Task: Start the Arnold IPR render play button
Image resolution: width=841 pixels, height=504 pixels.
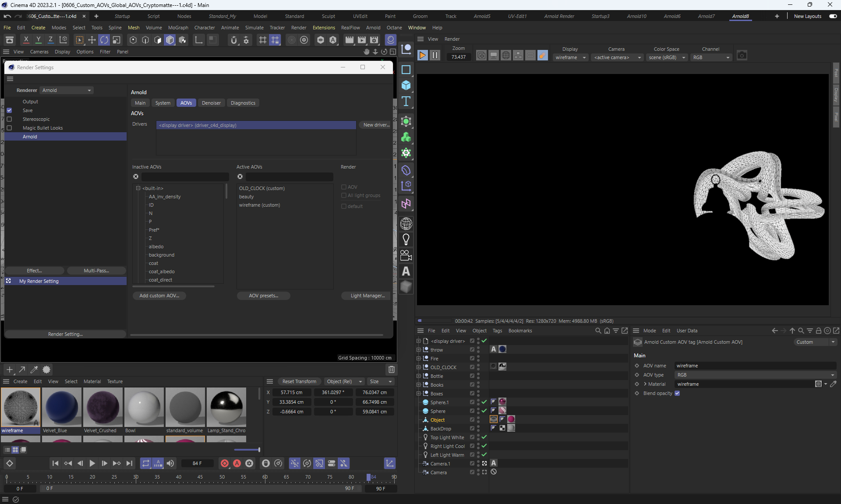Action: [422, 55]
